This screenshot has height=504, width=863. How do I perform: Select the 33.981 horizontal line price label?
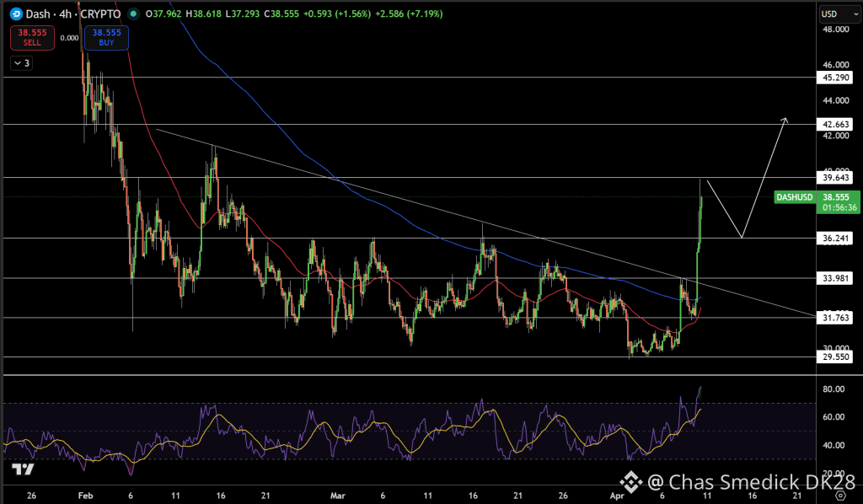pos(835,278)
